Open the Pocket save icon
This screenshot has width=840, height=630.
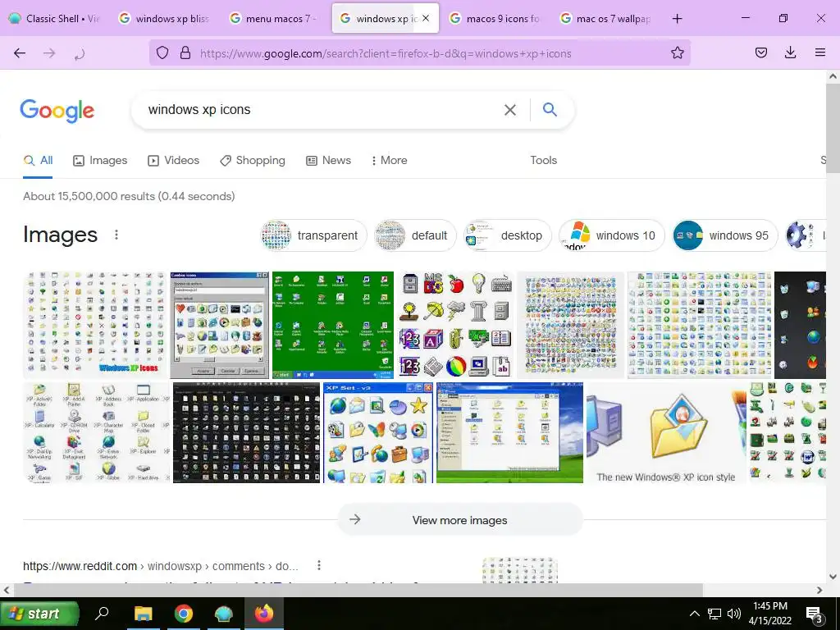click(x=760, y=52)
